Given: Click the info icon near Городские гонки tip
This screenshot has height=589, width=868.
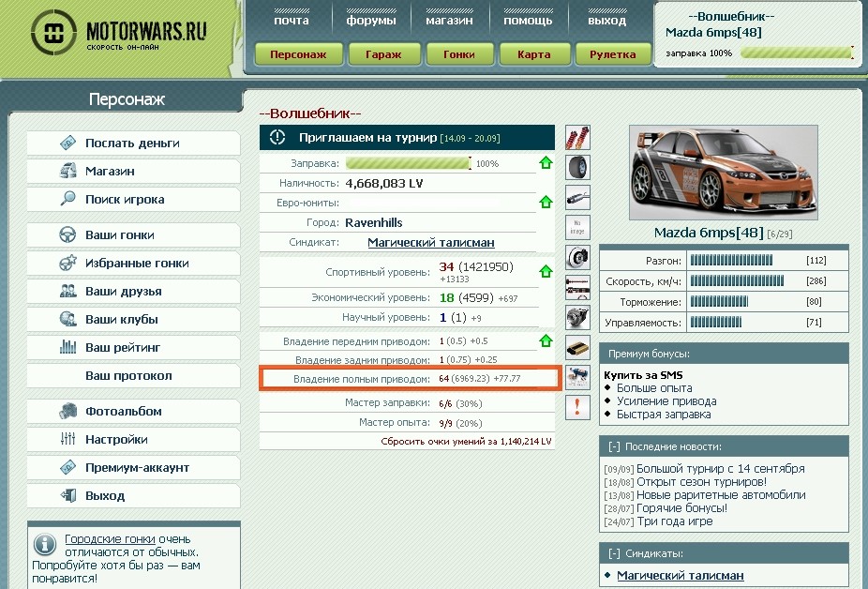Looking at the screenshot, I should [x=45, y=545].
